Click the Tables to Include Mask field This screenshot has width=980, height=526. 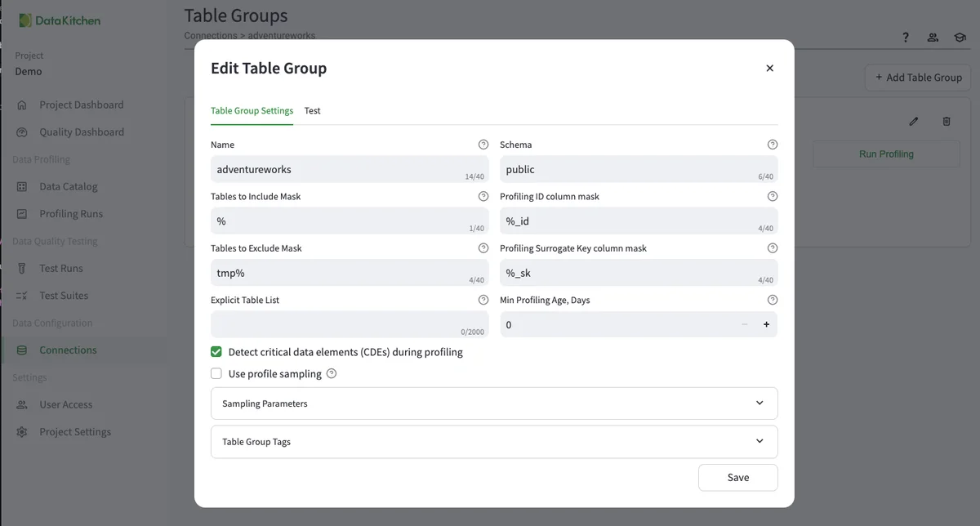click(x=350, y=221)
